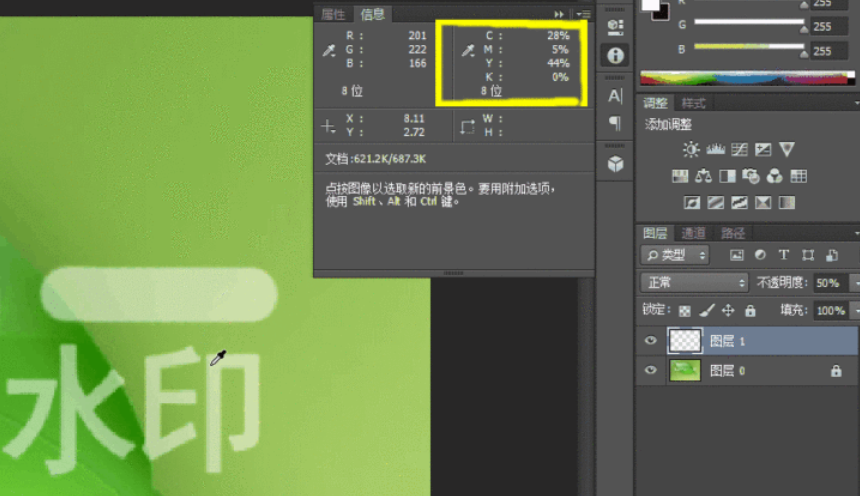The image size is (860, 496).
Task: Open the Info panel flyout menu
Action: pyautogui.click(x=583, y=14)
